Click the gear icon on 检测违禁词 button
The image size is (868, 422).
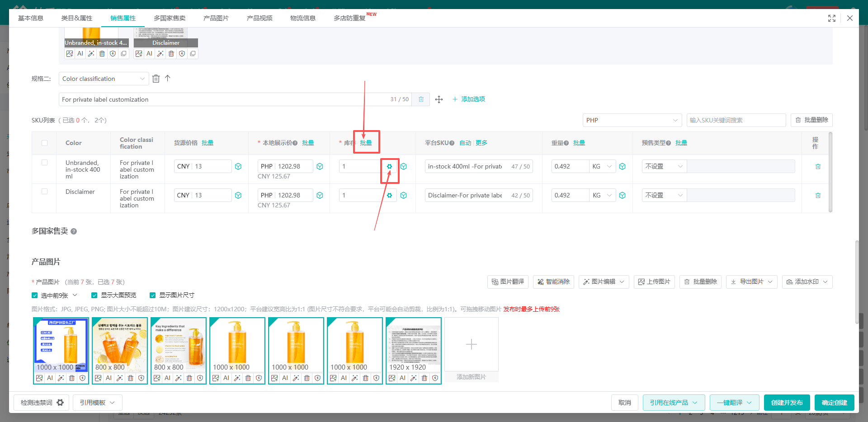60,403
